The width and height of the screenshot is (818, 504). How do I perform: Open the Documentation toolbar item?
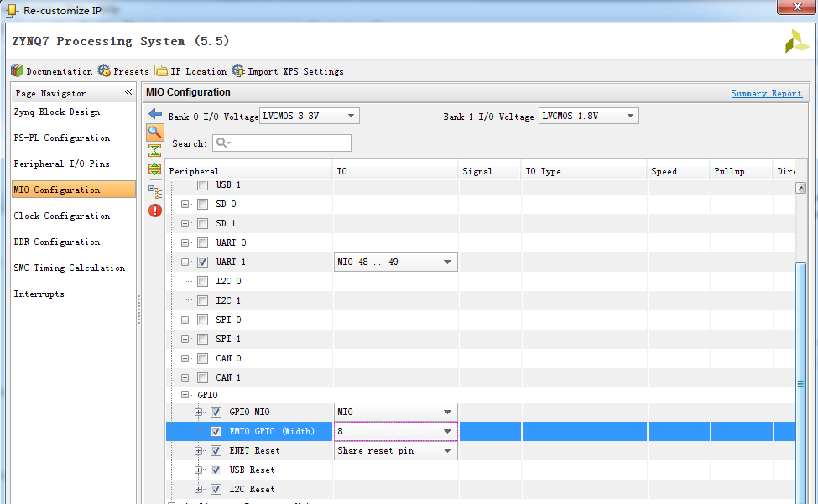click(x=51, y=71)
